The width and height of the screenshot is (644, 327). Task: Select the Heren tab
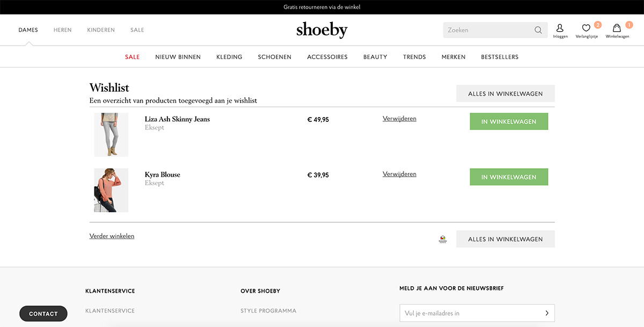pyautogui.click(x=62, y=30)
